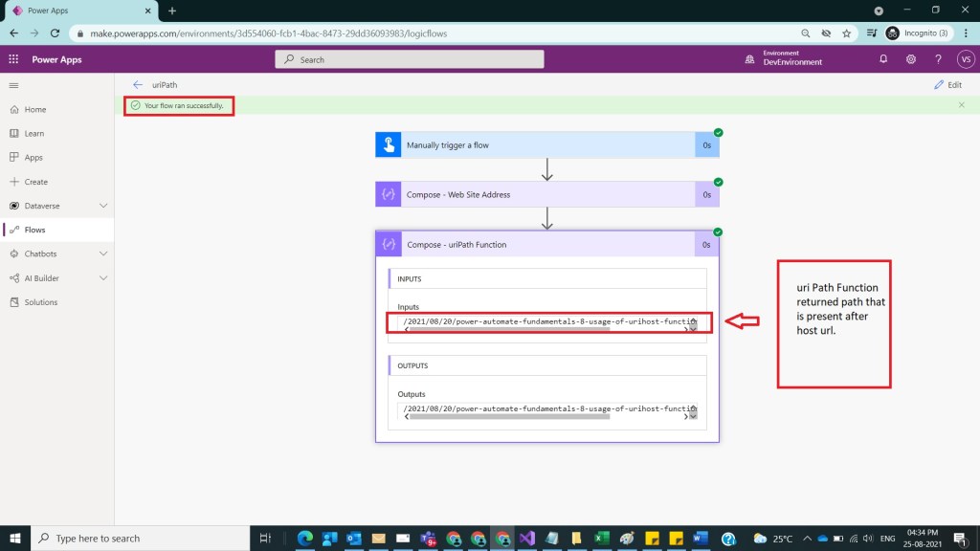Click the Windows taskbar search box
The width and height of the screenshot is (980, 551).
point(139,539)
